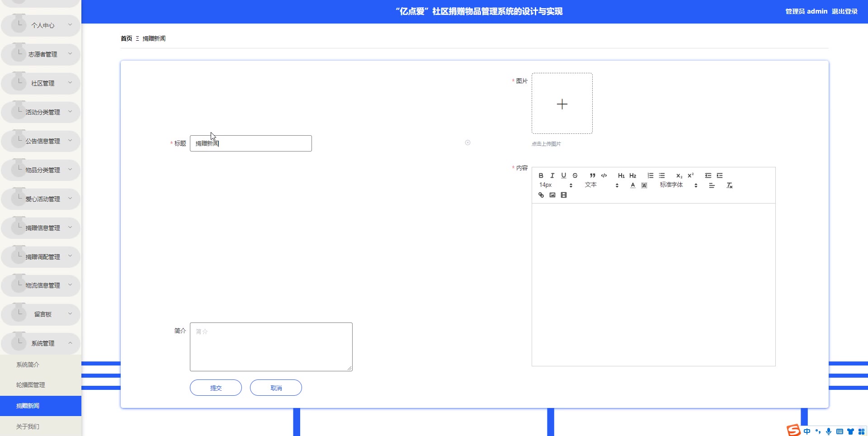The height and width of the screenshot is (436, 868).
Task: Toggle Chinese punctuation mode on IME bar
Action: coord(818,431)
